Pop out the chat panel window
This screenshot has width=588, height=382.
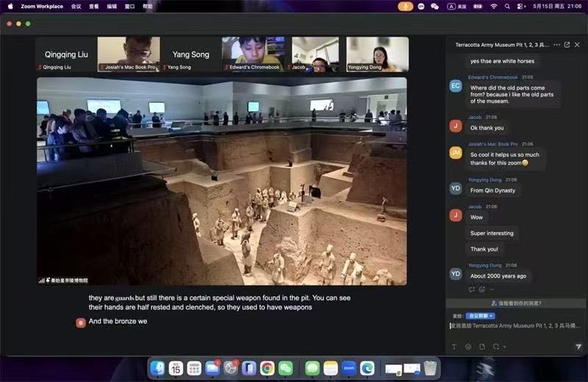[567, 45]
